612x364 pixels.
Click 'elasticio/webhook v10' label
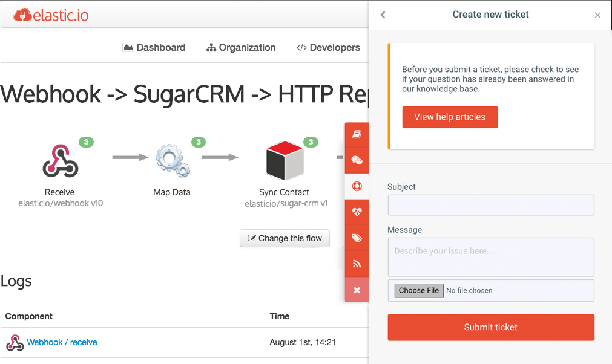[x=61, y=203]
